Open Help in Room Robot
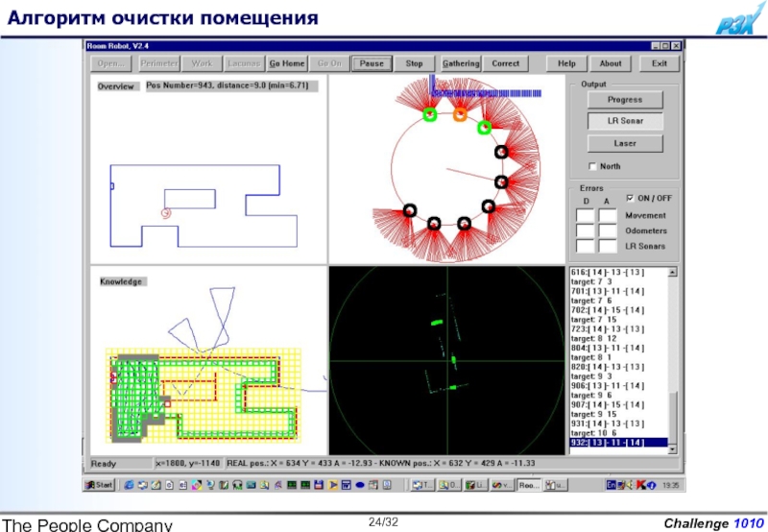768x532 pixels. 566,63
